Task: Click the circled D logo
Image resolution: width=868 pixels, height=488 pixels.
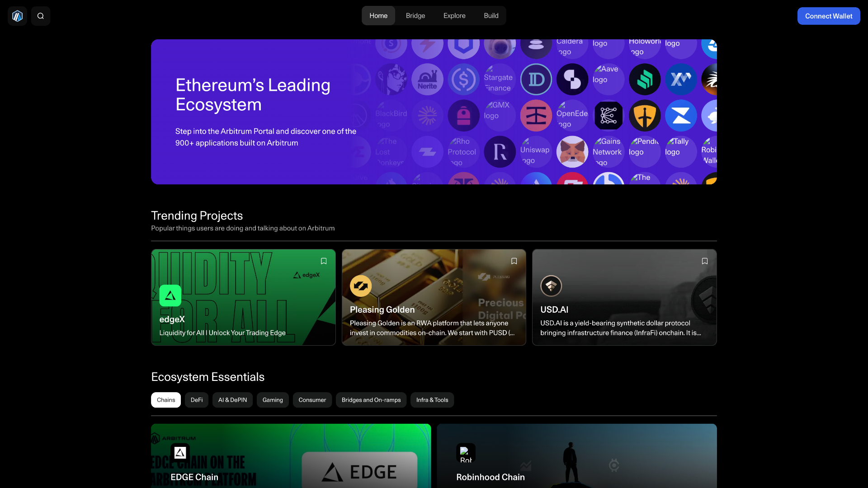Action: point(536,80)
